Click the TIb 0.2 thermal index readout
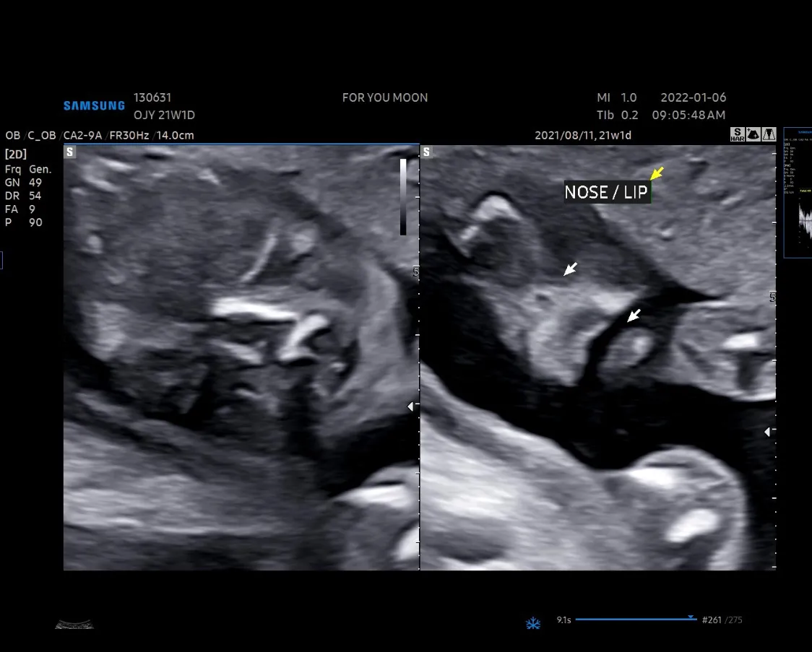 tap(617, 115)
